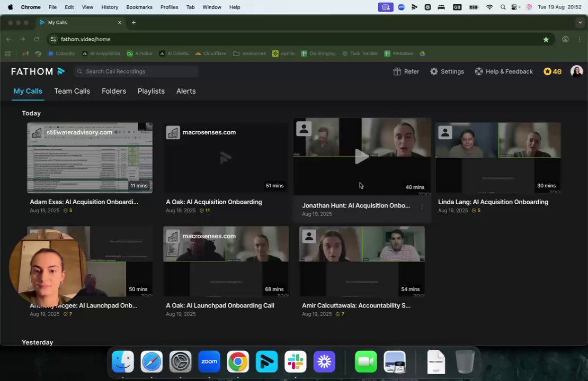Open the 68 mins A Oak Launchpad thumbnail
The height and width of the screenshot is (381, 588).
click(x=226, y=261)
